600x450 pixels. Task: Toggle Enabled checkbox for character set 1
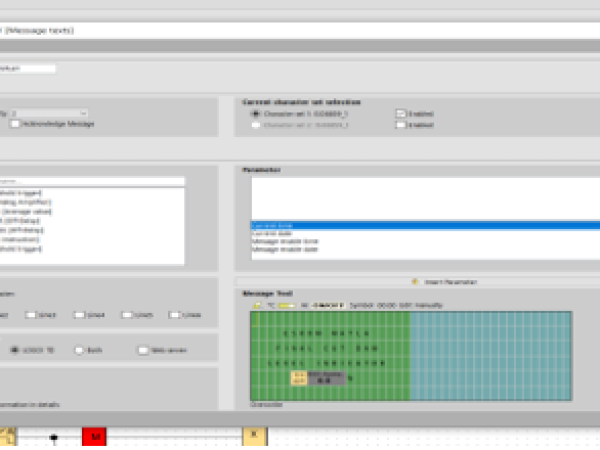[401, 114]
